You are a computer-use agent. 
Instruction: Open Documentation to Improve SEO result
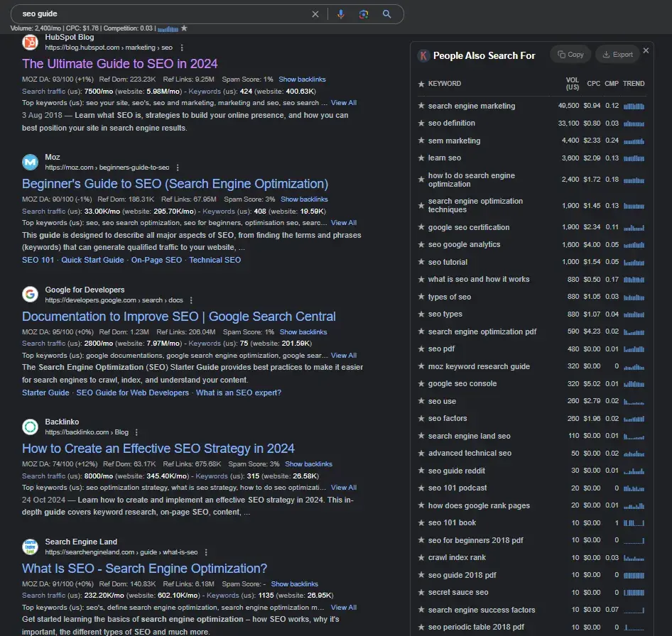pos(179,317)
